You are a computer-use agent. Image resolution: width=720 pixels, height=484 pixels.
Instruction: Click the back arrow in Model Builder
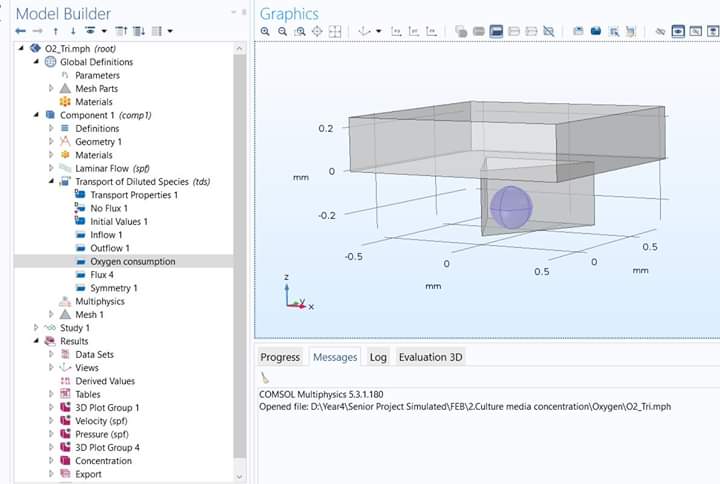(x=21, y=31)
